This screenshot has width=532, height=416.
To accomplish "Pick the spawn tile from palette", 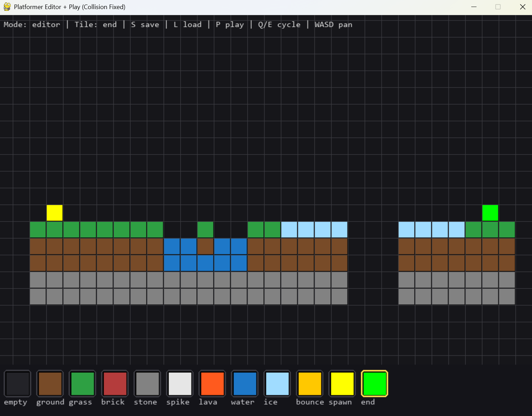I will pyautogui.click(x=342, y=384).
